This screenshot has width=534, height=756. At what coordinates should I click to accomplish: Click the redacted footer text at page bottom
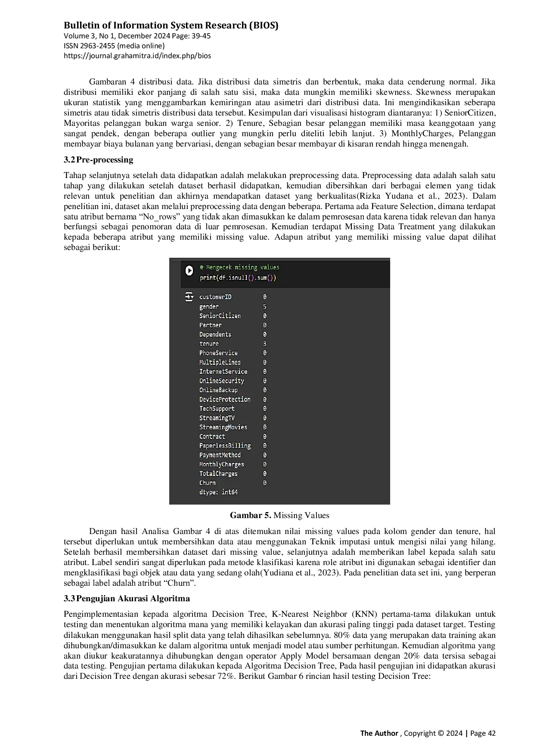427,732
